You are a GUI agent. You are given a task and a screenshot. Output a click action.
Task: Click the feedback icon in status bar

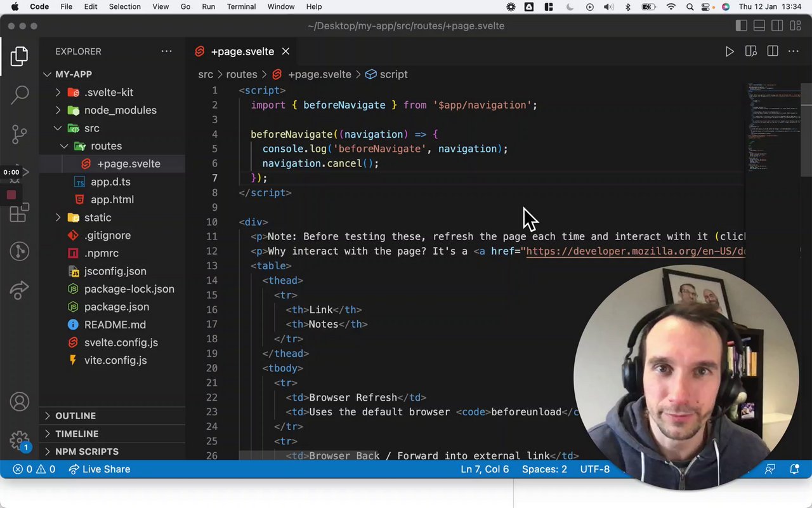770,469
